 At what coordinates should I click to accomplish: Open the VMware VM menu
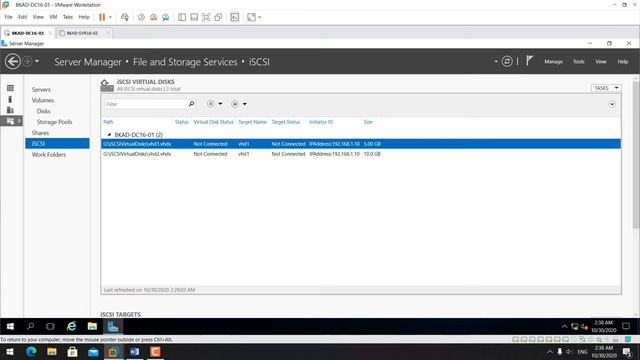[53, 17]
